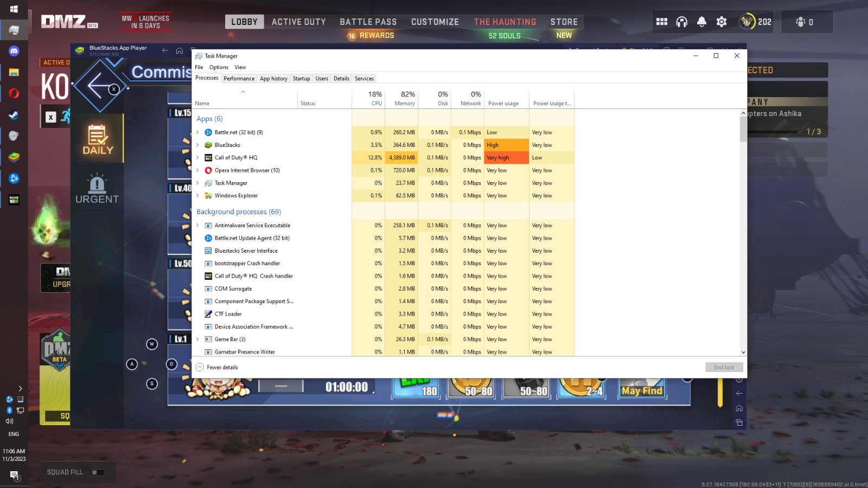This screenshot has width=868, height=488.
Task: Expand the Game Bar process group
Action: click(197, 339)
